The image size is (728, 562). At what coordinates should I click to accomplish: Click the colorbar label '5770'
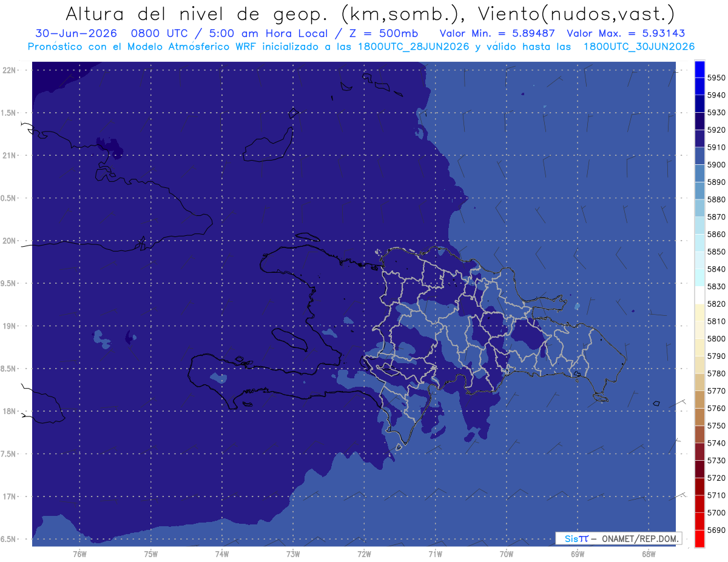point(716,391)
